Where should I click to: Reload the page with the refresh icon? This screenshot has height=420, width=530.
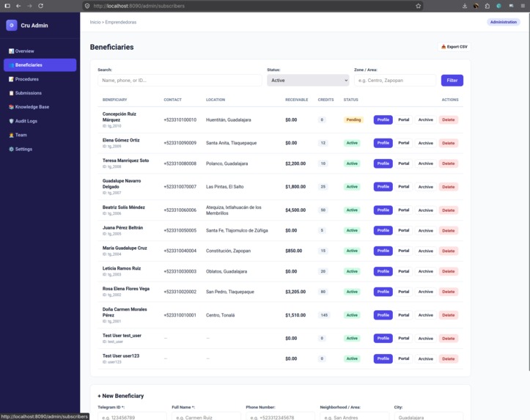pos(40,6)
